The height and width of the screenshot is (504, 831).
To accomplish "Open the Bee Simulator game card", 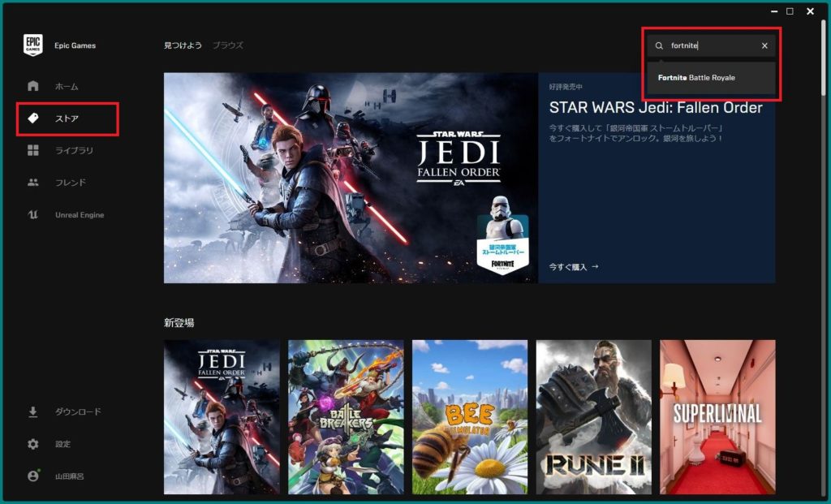I will coord(470,417).
